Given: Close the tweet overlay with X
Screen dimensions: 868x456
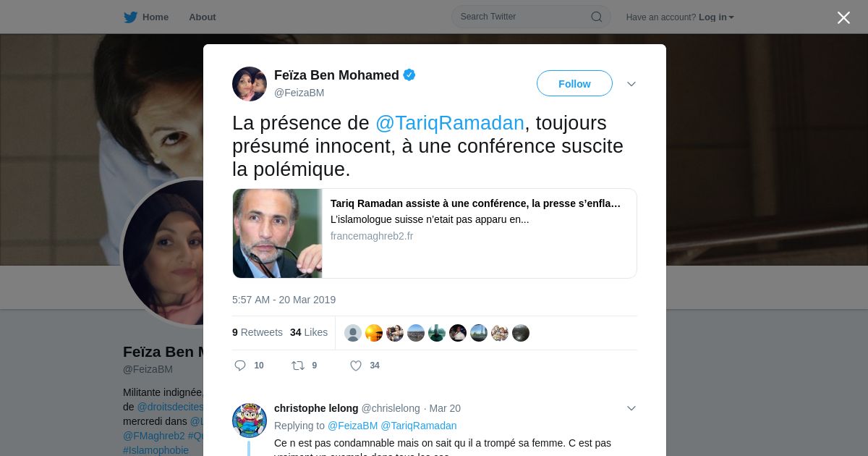Looking at the screenshot, I should point(843,17).
